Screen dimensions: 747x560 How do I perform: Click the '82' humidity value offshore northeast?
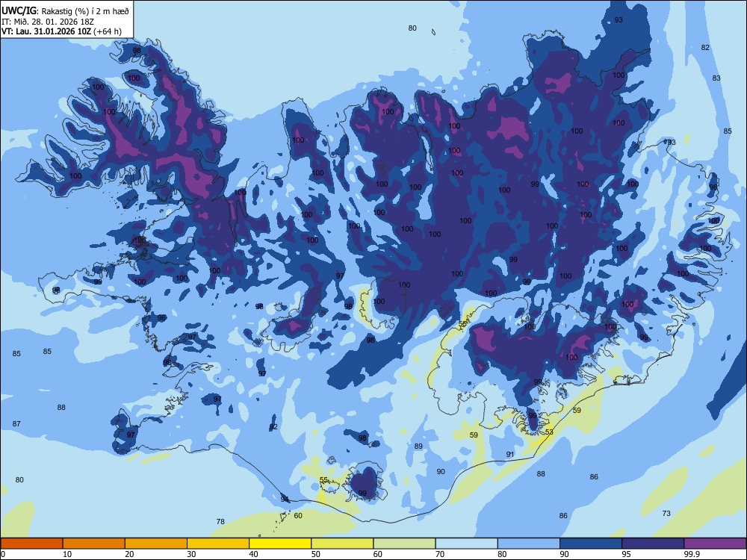click(x=705, y=47)
